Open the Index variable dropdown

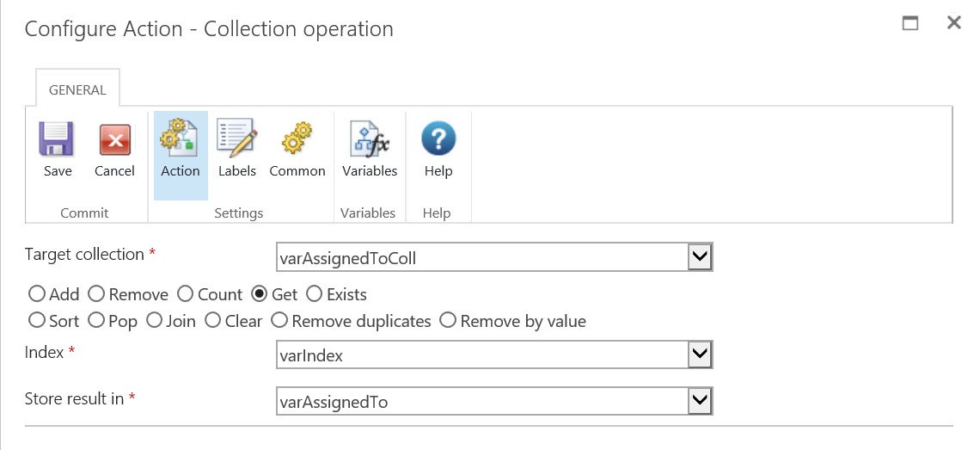pyautogui.click(x=701, y=354)
